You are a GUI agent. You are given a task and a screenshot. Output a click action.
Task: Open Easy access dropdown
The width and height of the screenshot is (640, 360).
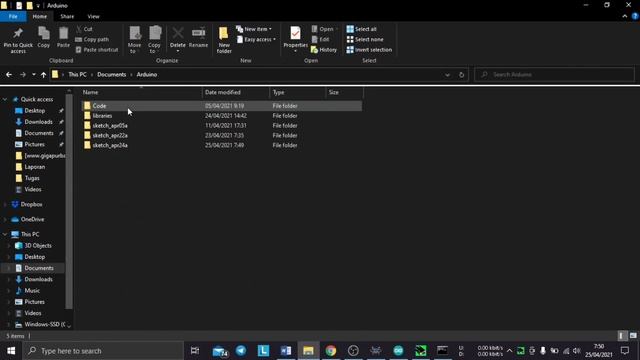[x=256, y=39]
